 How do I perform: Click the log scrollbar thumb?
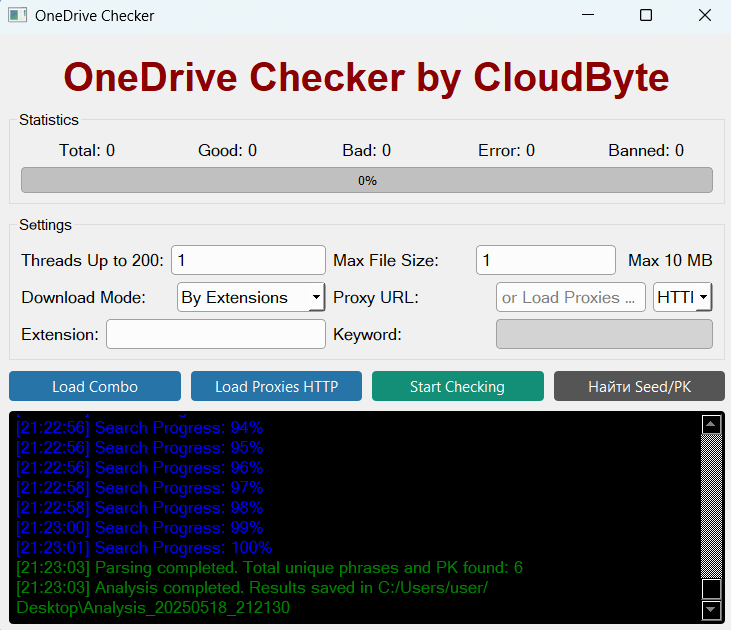pos(711,588)
